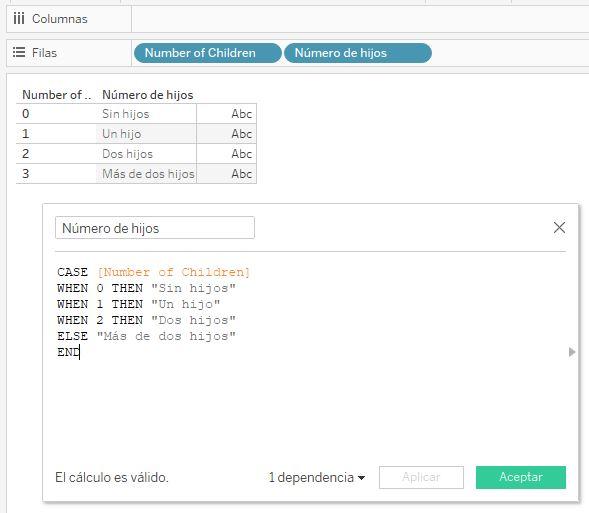Edit the calculation name field

click(x=155, y=228)
